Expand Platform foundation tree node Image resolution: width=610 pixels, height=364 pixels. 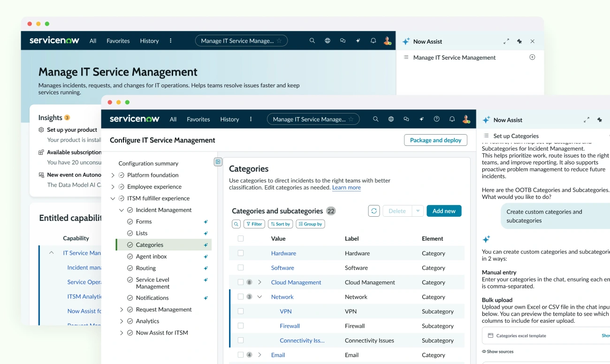coord(113,175)
